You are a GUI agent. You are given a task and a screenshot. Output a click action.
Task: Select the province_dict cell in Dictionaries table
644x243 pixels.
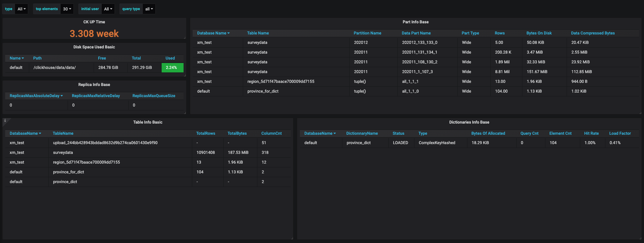click(358, 143)
